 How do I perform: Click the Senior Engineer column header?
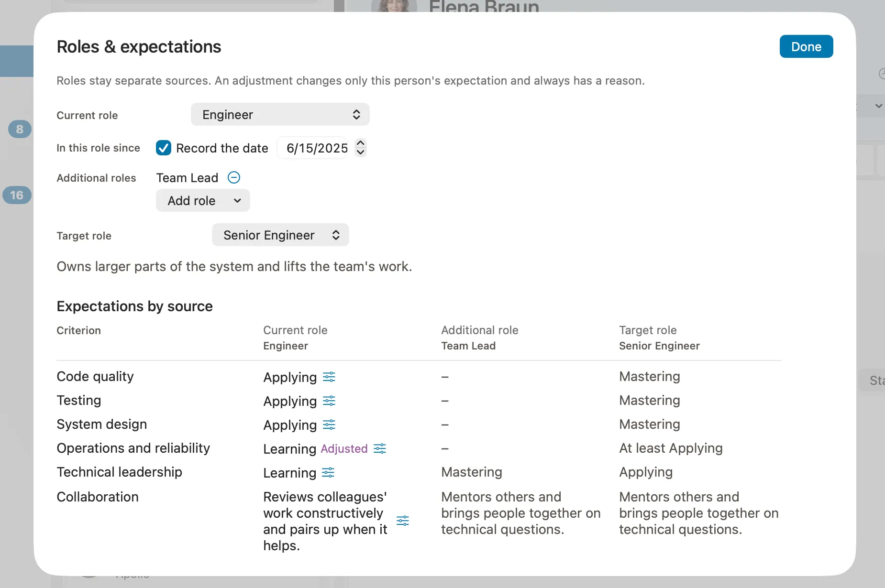tap(659, 346)
